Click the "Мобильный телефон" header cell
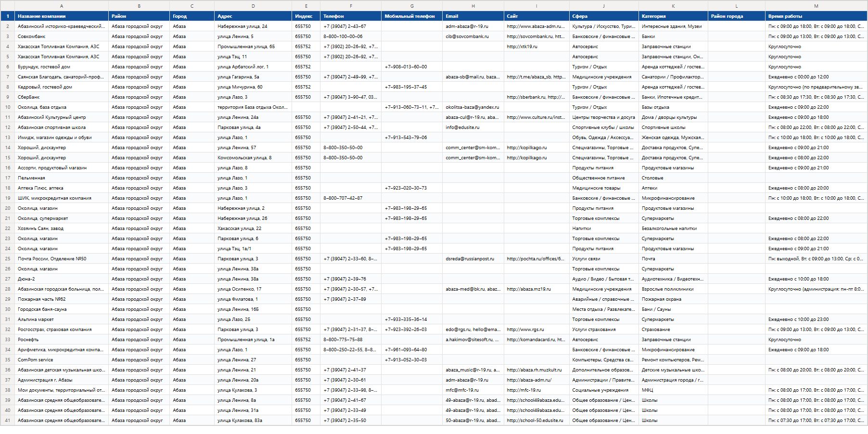868x434 pixels. click(412, 16)
